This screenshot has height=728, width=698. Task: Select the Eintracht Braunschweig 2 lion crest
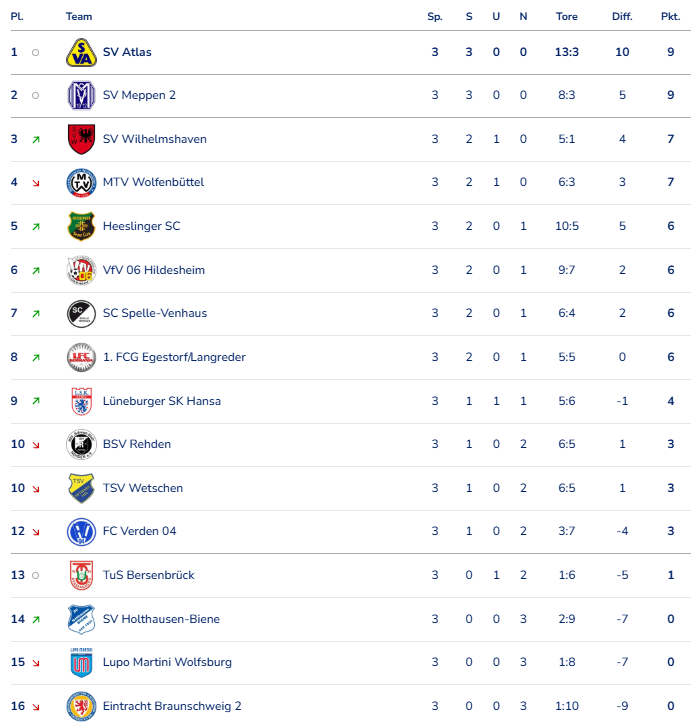click(81, 706)
